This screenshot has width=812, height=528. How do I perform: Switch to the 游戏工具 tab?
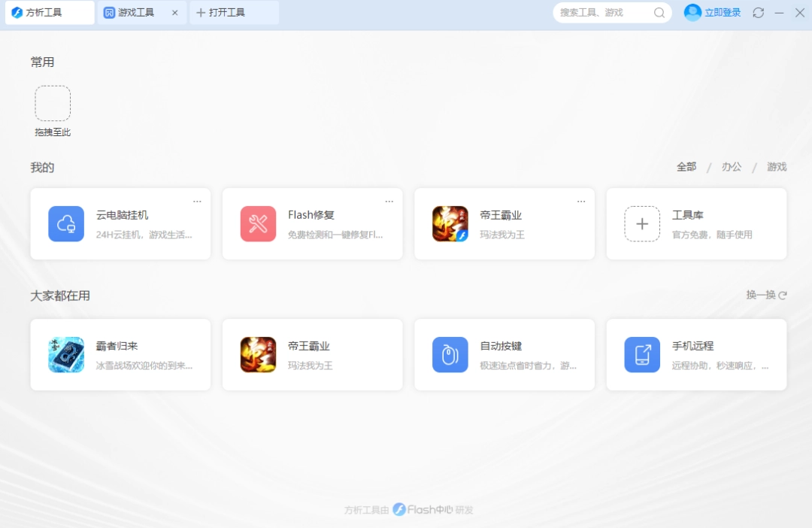click(135, 12)
